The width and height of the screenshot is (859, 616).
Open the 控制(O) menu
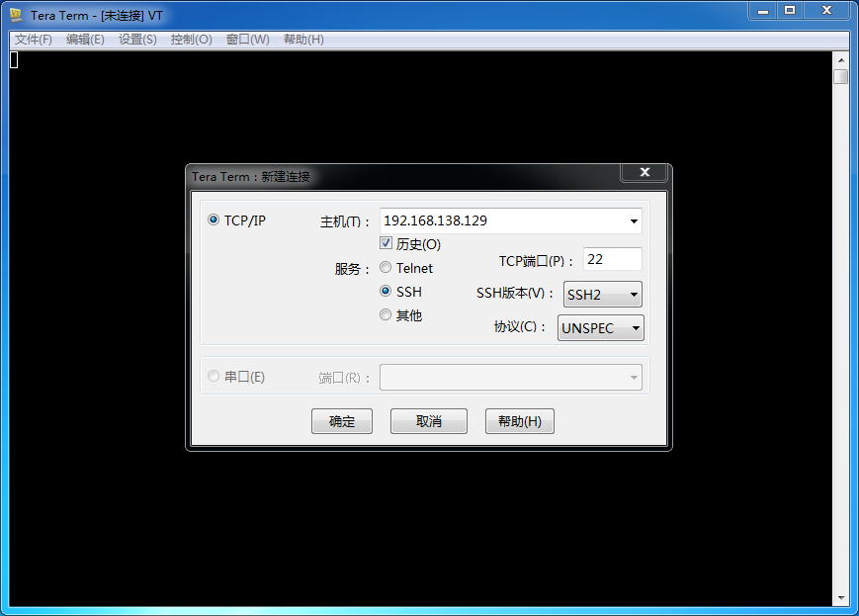[191, 40]
